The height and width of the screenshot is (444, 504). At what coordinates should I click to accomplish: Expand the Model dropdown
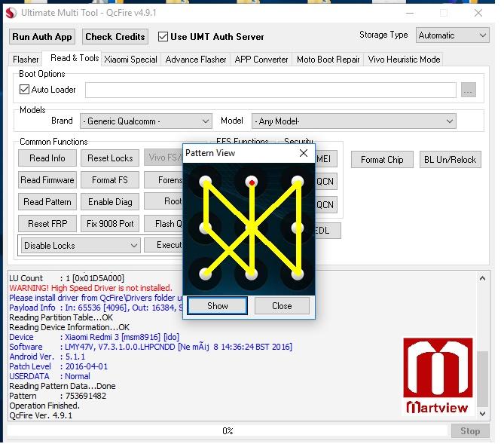[353, 121]
